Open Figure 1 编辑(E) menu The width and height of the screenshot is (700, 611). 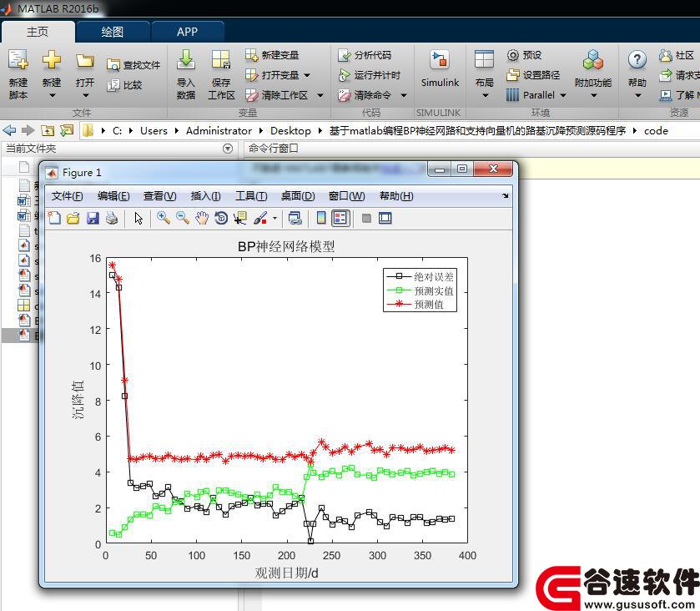pos(113,196)
